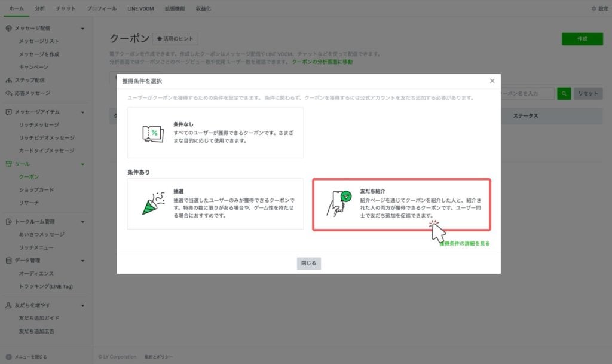The width and height of the screenshot is (612, 364).
Task: Select クーポン in the sidebar
Action: click(x=29, y=177)
